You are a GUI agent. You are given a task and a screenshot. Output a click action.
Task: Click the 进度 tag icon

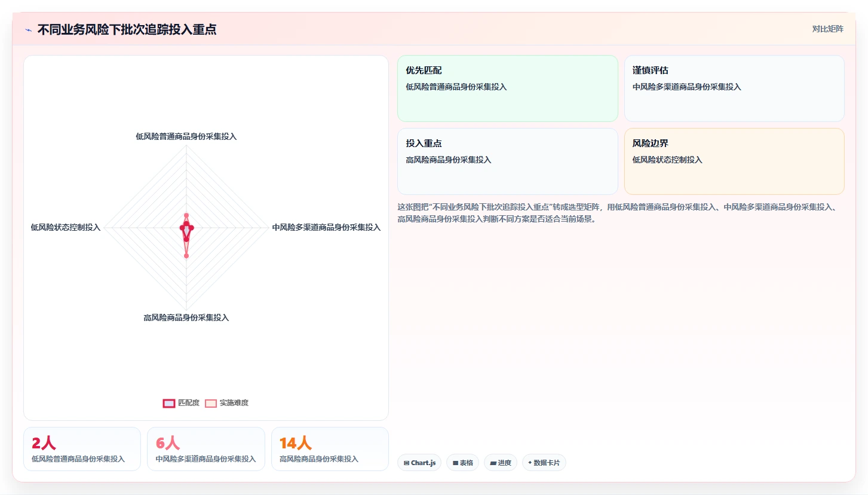pyautogui.click(x=493, y=463)
